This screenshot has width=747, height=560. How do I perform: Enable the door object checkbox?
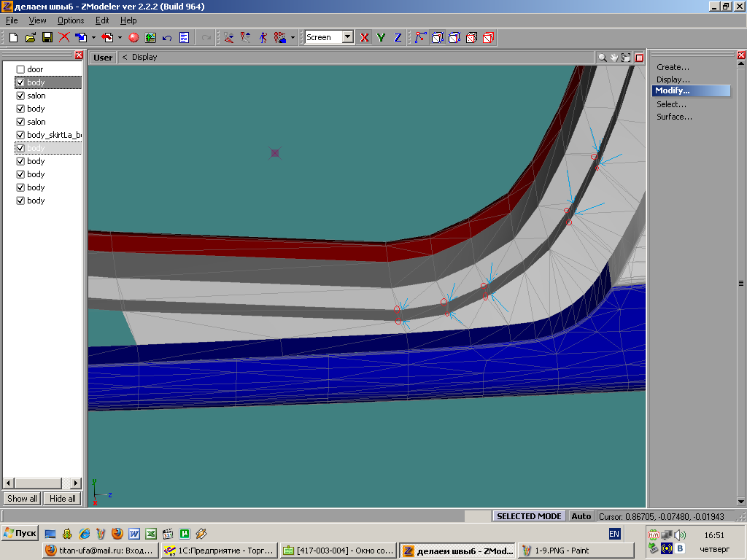20,69
